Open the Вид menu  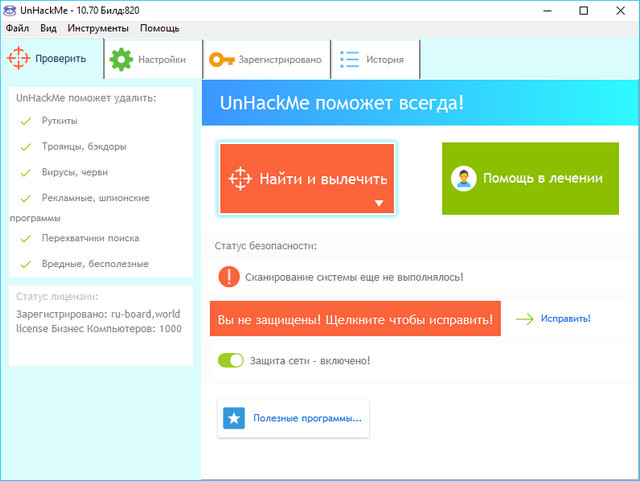point(49,28)
